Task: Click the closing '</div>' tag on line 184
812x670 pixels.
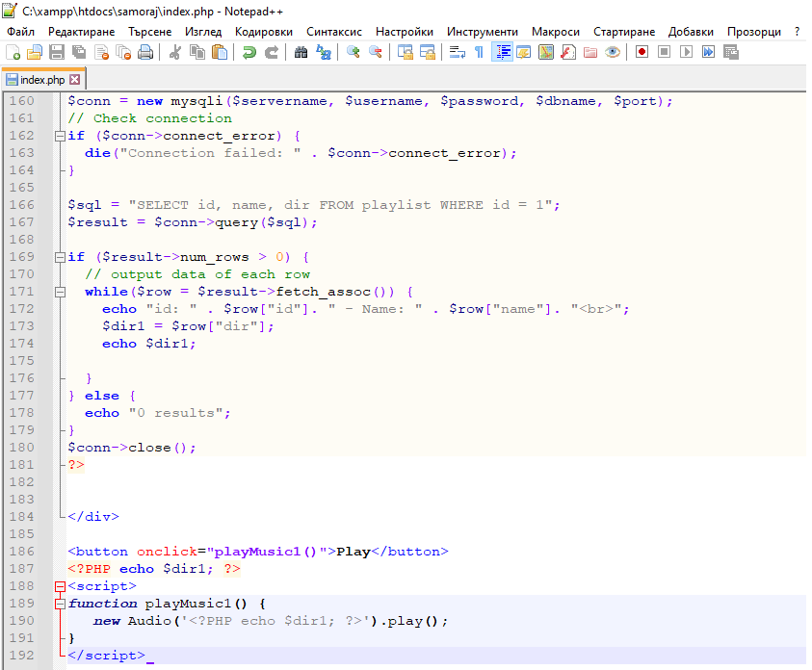Action: (x=93, y=517)
